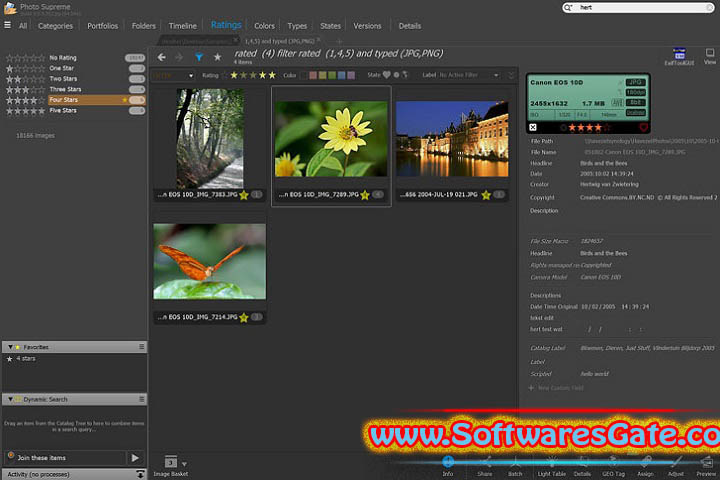720x480 pixels.
Task: Open the Details tool in bottom bar
Action: [582, 466]
